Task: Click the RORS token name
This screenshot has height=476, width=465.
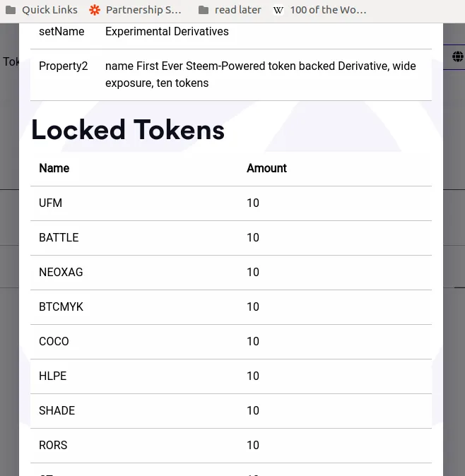Action: [x=53, y=445]
